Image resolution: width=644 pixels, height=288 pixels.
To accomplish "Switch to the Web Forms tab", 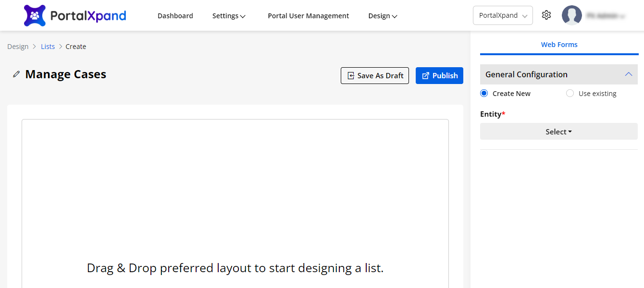I will pyautogui.click(x=559, y=45).
